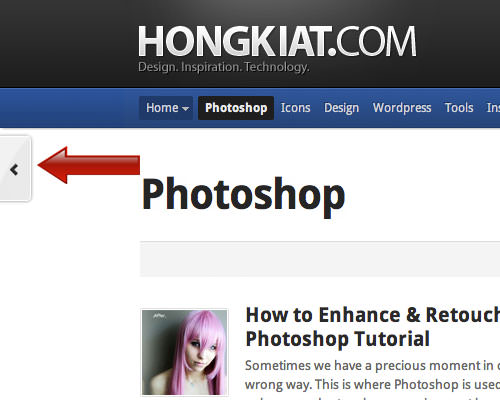
Task: Click the large Photoshop page heading
Action: click(x=243, y=195)
